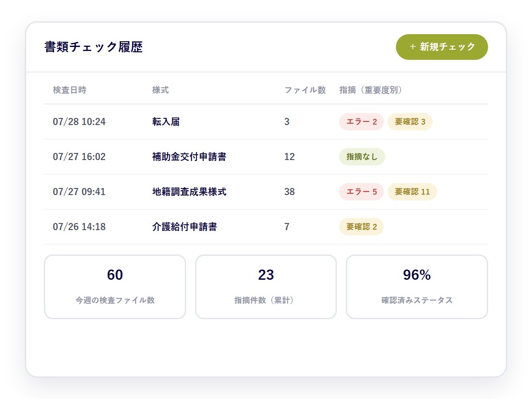
Task: Select the 07/27 09:41 date cell
Action: pyautogui.click(x=79, y=192)
